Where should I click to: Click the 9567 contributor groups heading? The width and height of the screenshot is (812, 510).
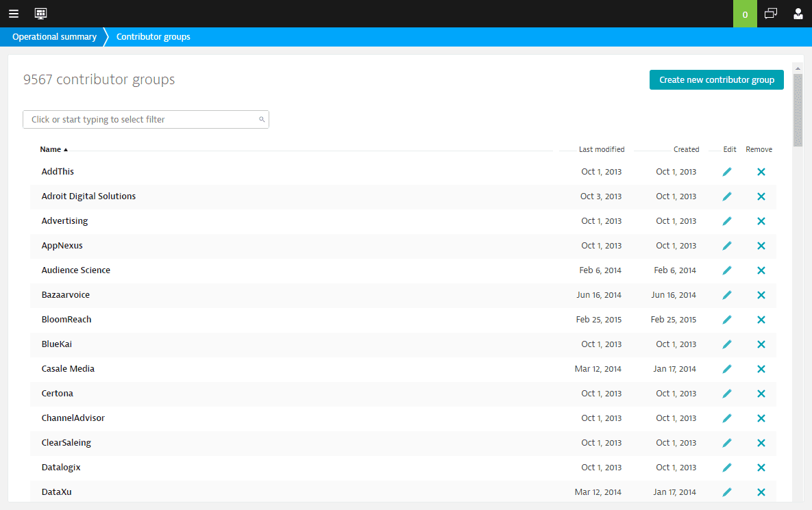99,79
